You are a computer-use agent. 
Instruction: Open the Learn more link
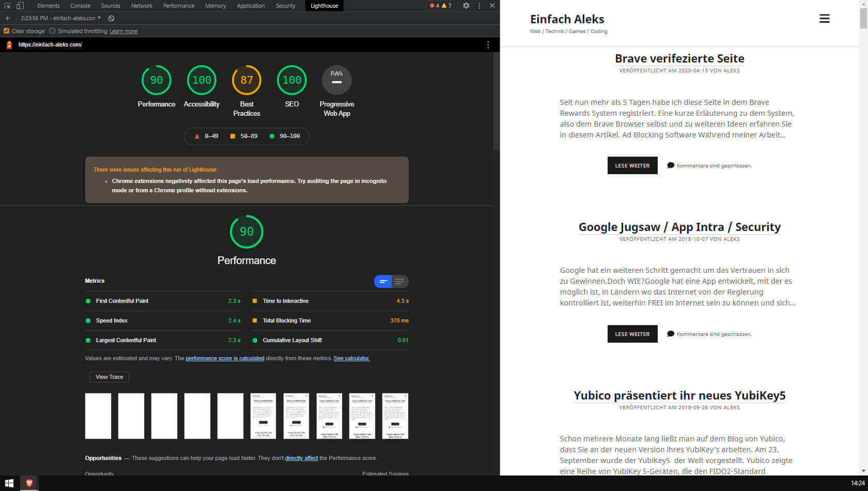click(123, 31)
